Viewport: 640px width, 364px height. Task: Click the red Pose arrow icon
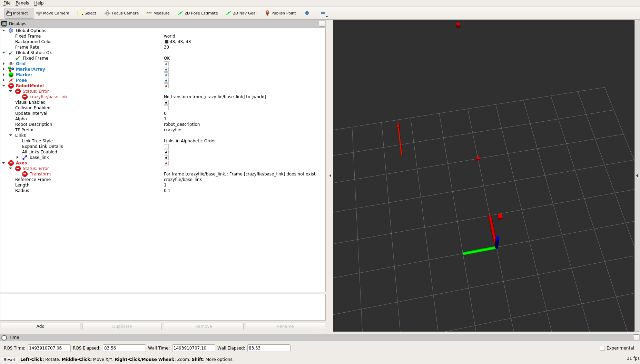pos(11,80)
